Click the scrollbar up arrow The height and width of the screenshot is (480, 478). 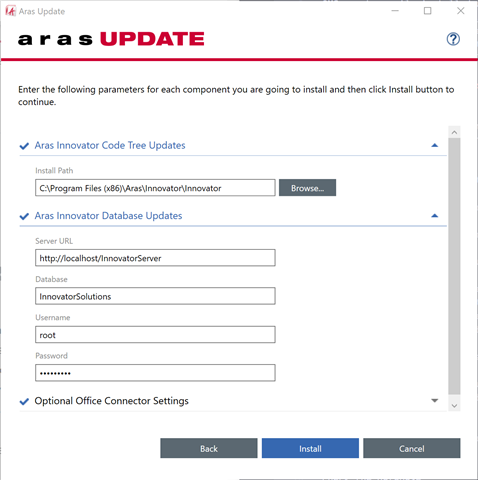(x=454, y=132)
